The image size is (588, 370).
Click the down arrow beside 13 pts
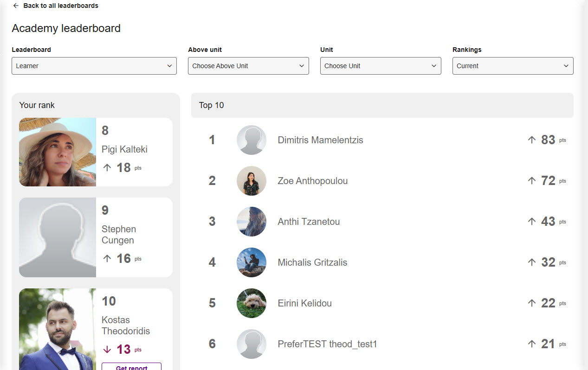pyautogui.click(x=107, y=350)
